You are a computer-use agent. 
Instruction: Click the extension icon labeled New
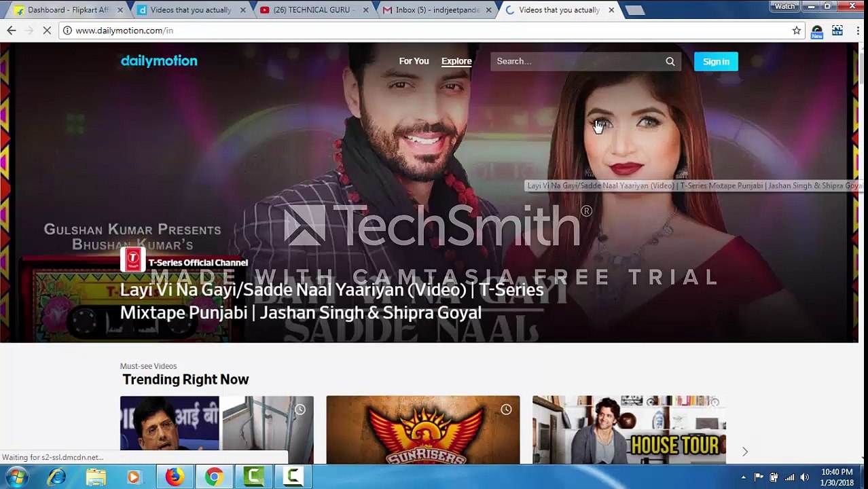[817, 31]
